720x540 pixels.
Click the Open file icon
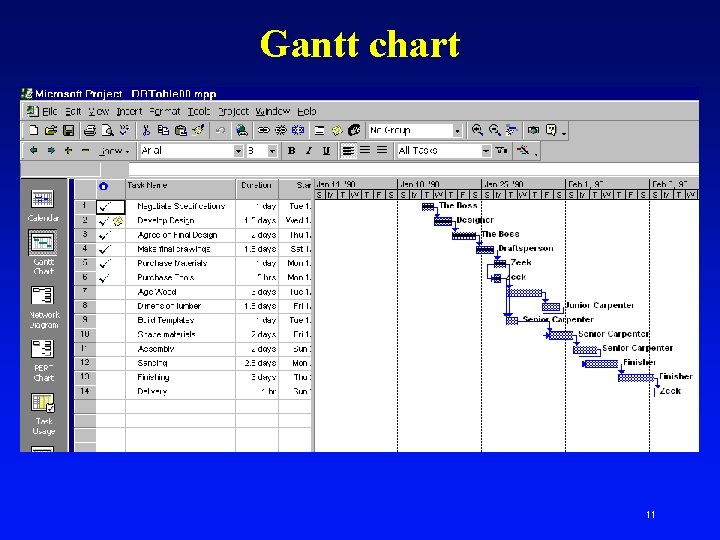(x=51, y=130)
